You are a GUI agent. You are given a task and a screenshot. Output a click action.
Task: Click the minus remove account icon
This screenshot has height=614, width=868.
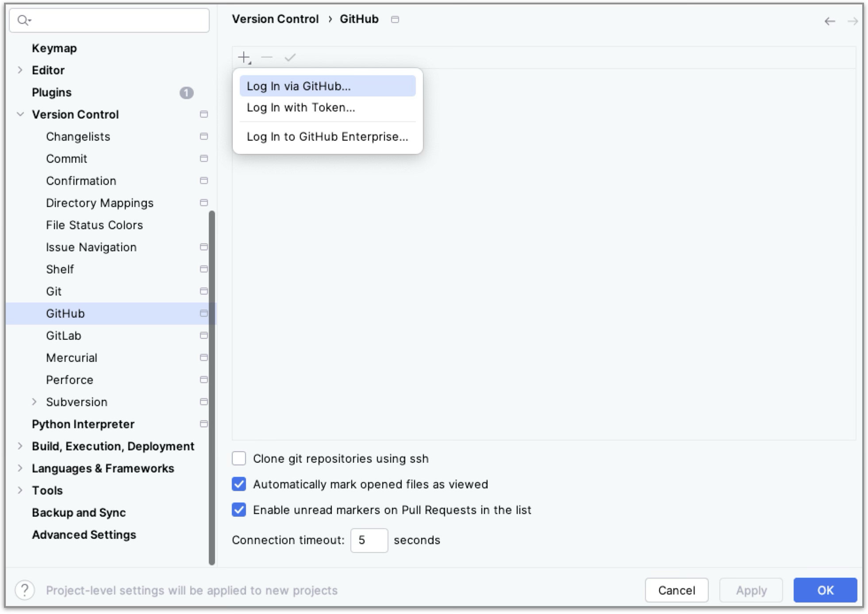[x=267, y=58]
